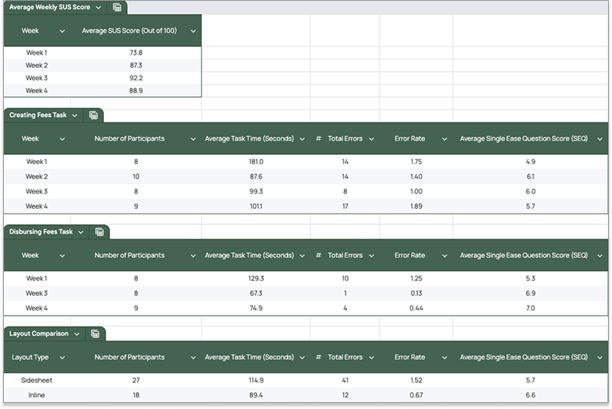The height and width of the screenshot is (409, 612).
Task: Select the Sidesheet layout type cell
Action: 37,380
